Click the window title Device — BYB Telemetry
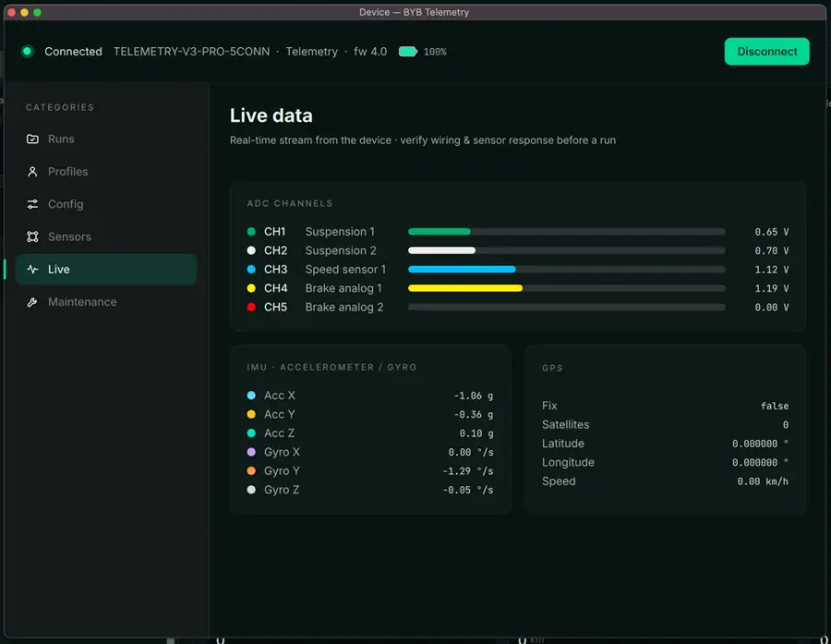 [x=414, y=12]
